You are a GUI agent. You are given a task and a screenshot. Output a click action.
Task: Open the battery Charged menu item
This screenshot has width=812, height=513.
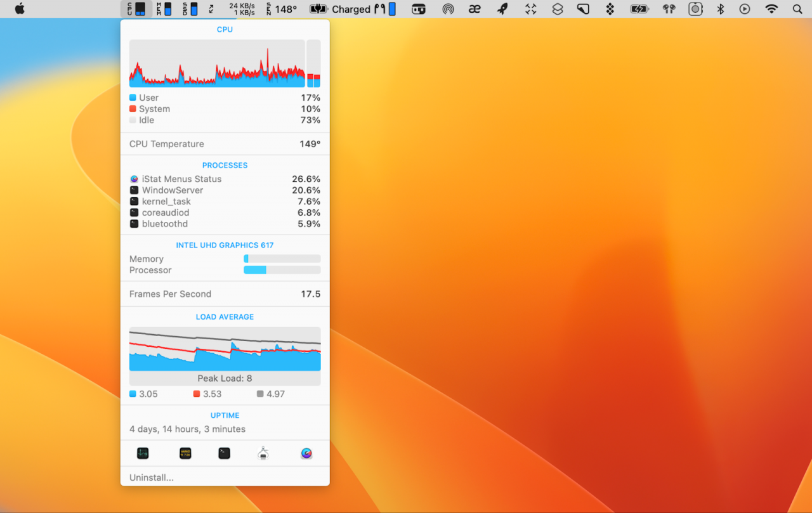[351, 9]
